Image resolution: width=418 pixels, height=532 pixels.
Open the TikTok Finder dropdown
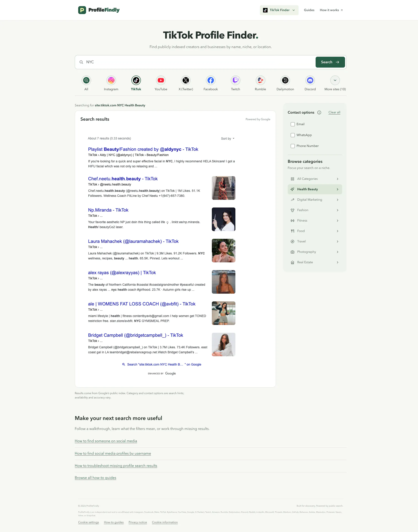[279, 10]
